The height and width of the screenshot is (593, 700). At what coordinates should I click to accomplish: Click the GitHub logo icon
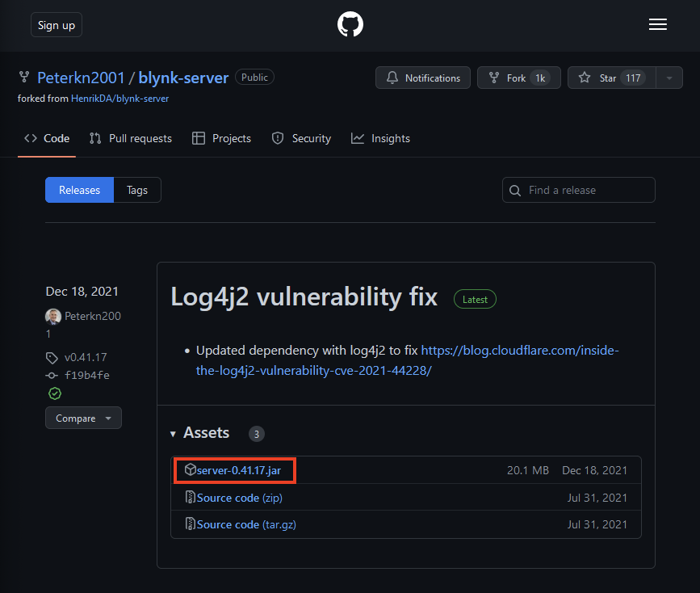[x=350, y=24]
